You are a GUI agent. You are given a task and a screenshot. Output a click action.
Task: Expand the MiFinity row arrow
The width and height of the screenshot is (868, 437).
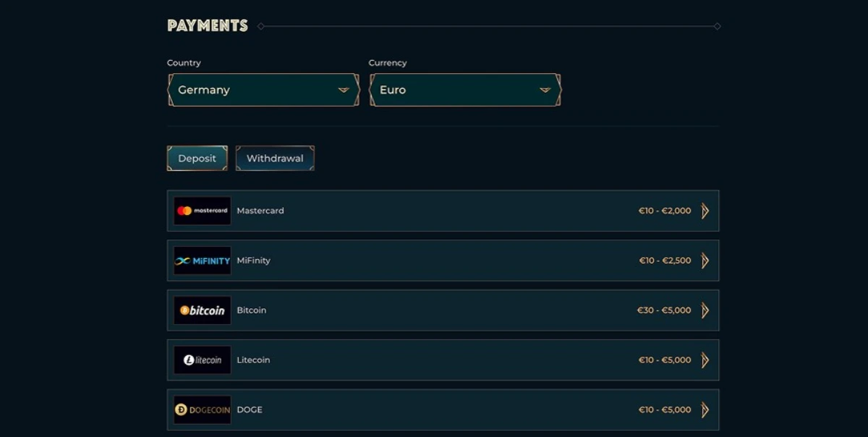click(x=705, y=260)
